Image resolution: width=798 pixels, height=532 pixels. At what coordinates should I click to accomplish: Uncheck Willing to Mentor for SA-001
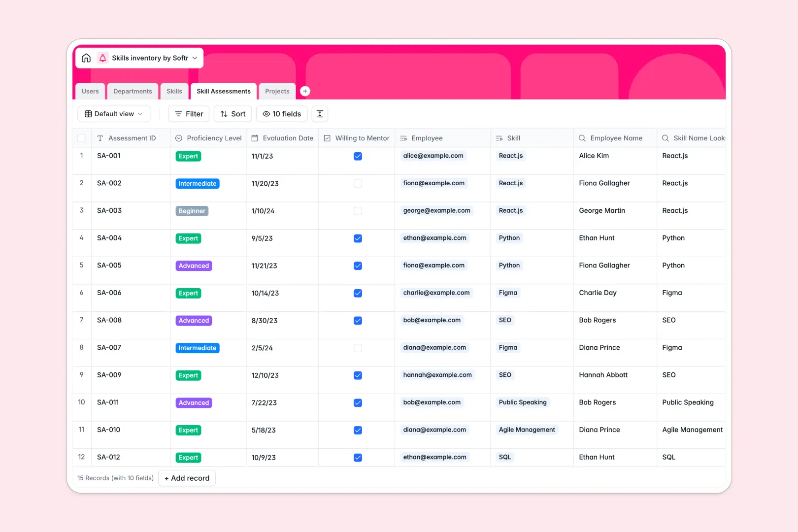tap(358, 156)
